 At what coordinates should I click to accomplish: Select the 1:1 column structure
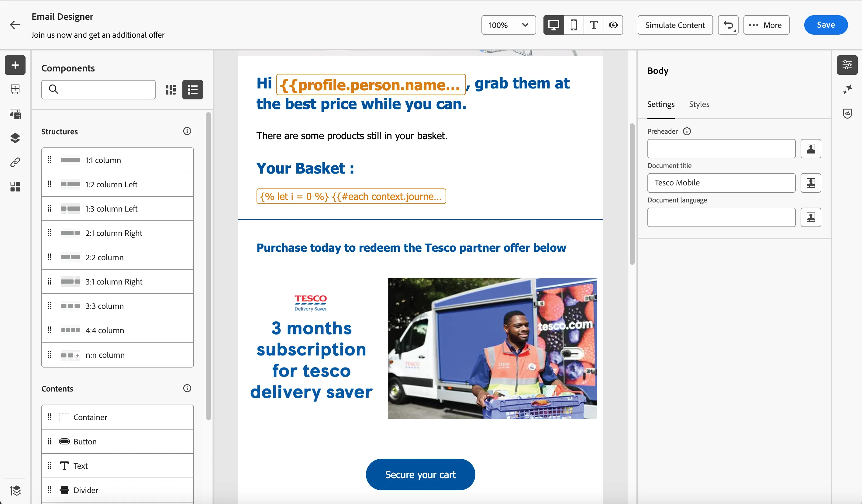(x=117, y=160)
